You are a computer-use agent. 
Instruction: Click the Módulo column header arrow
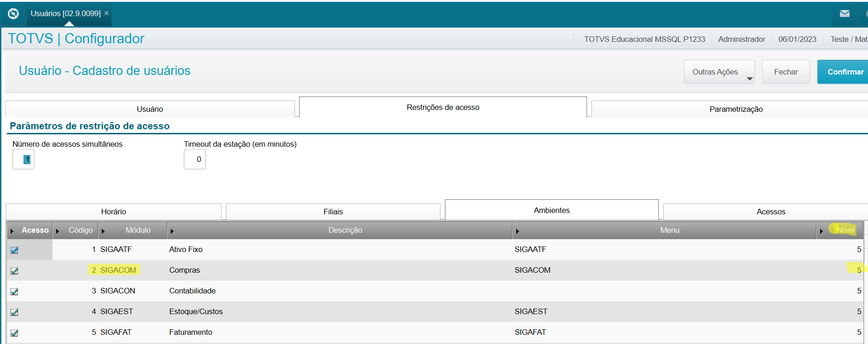pyautogui.click(x=103, y=231)
